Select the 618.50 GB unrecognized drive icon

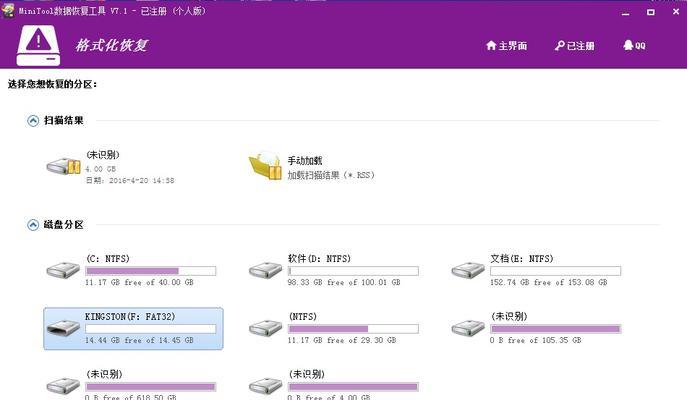tap(64, 386)
